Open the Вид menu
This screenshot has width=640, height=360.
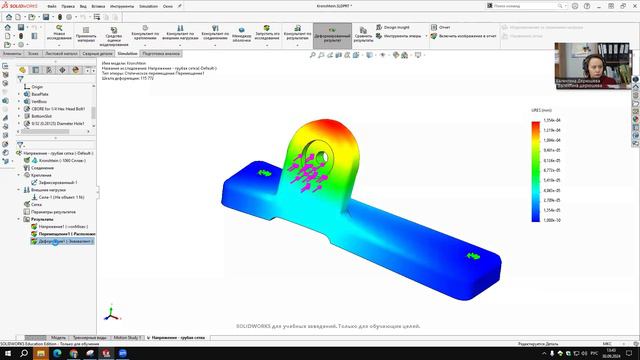point(83,6)
